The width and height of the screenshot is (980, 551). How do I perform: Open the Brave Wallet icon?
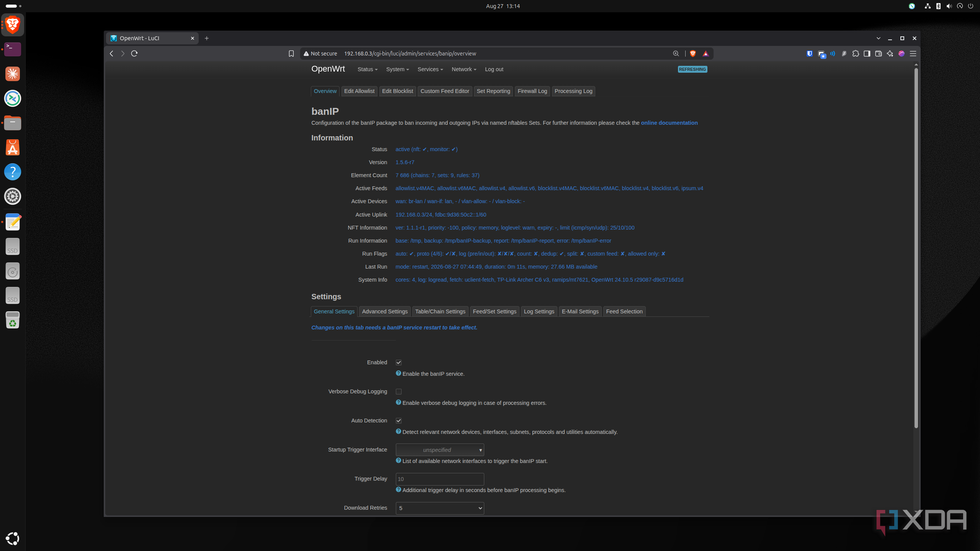click(x=879, y=54)
